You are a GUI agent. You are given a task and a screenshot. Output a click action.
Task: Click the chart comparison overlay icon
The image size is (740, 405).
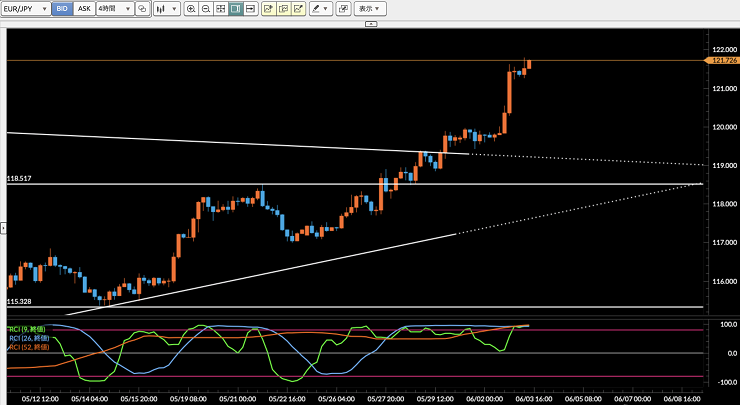pyautogui.click(x=142, y=8)
